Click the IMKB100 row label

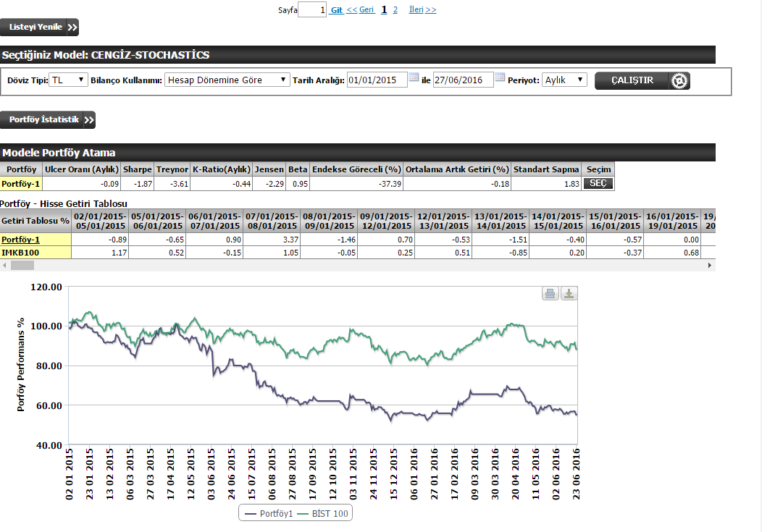coord(35,253)
